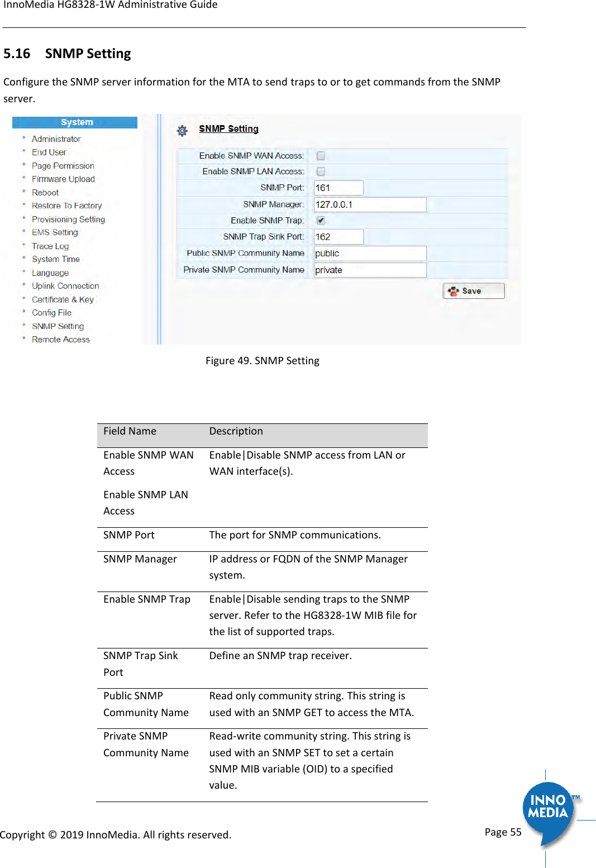Click the gear icon beside SNMP Setting heading

pyautogui.click(x=182, y=129)
